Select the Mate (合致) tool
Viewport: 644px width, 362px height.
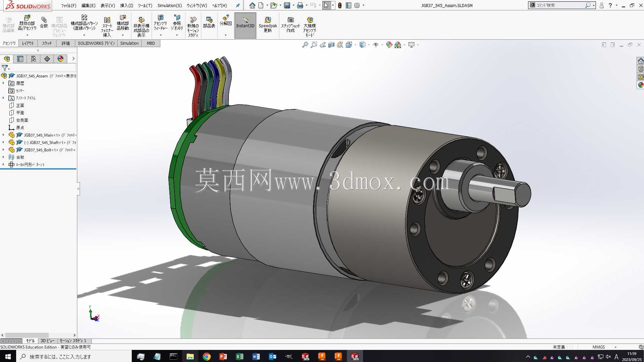pos(44,22)
